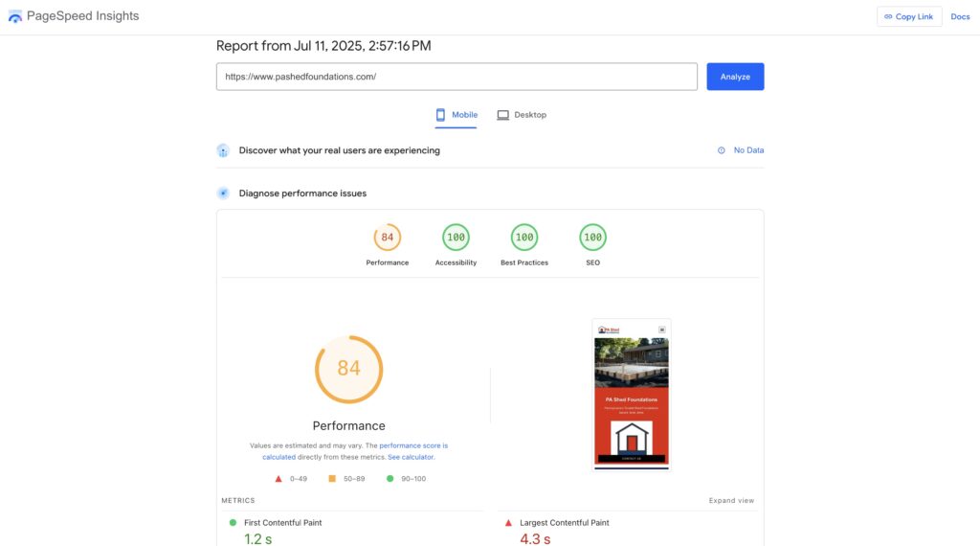Click the mobile page screenshot thumbnail
The height and width of the screenshot is (546, 980).
631,394
